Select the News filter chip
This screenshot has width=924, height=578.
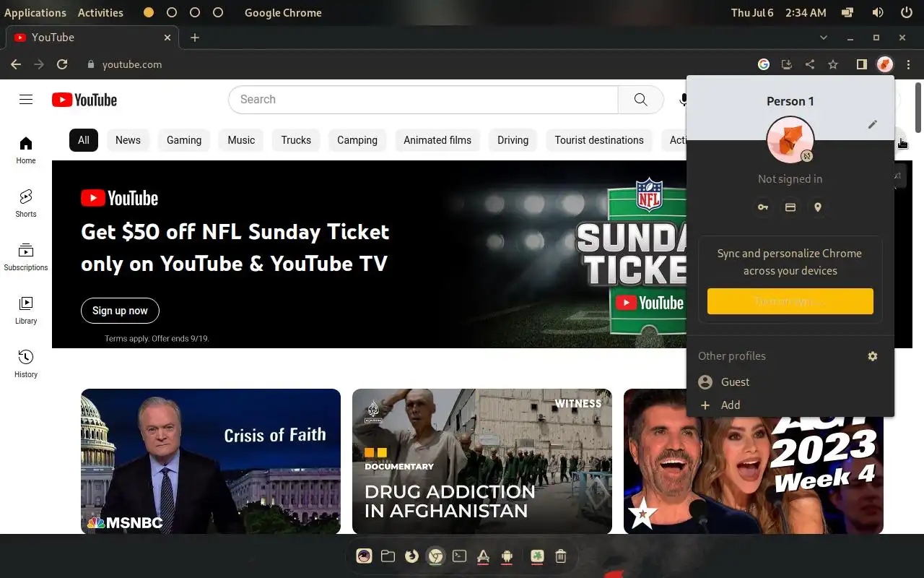click(128, 140)
